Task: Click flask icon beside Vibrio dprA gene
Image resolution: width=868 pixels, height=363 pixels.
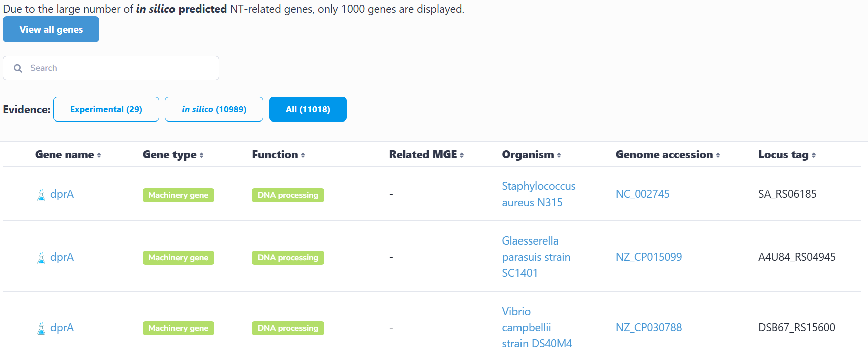Action: [41, 328]
